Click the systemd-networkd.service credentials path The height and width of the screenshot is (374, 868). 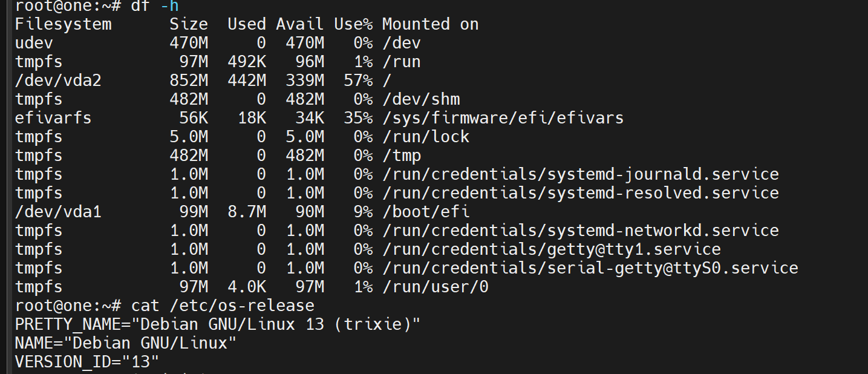[x=581, y=231]
